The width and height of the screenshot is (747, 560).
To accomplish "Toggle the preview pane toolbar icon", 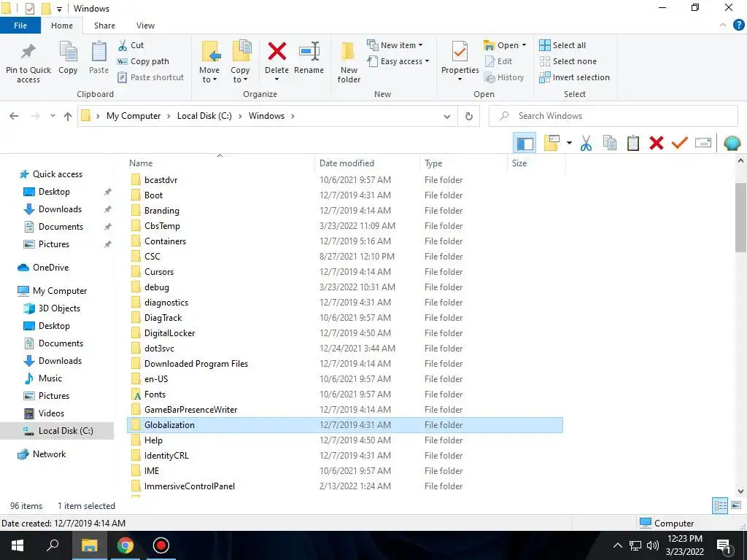I will pyautogui.click(x=525, y=143).
